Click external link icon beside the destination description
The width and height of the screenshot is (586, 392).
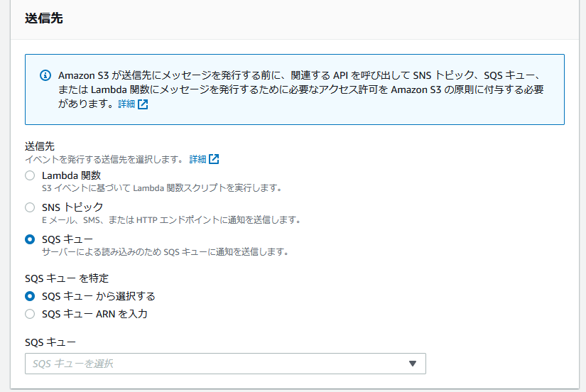click(214, 159)
